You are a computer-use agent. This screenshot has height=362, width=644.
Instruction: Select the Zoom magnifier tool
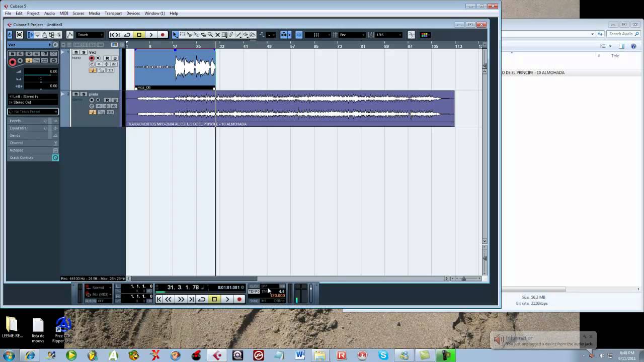(210, 35)
